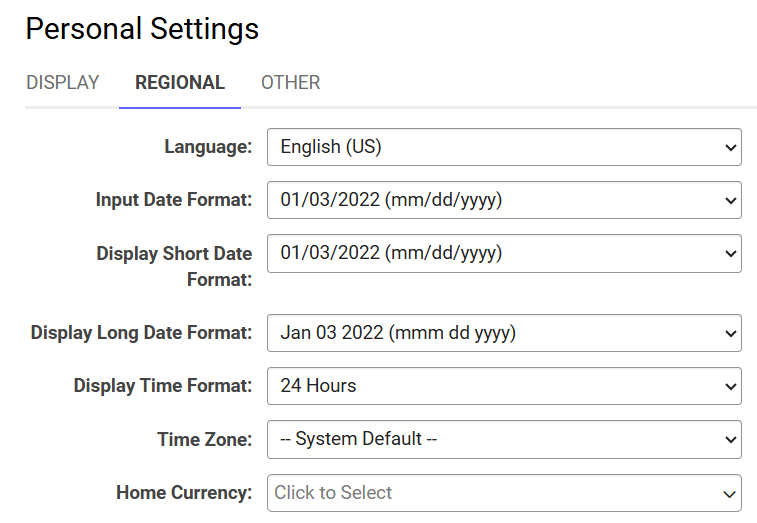Click the Time Zone field label

205,439
